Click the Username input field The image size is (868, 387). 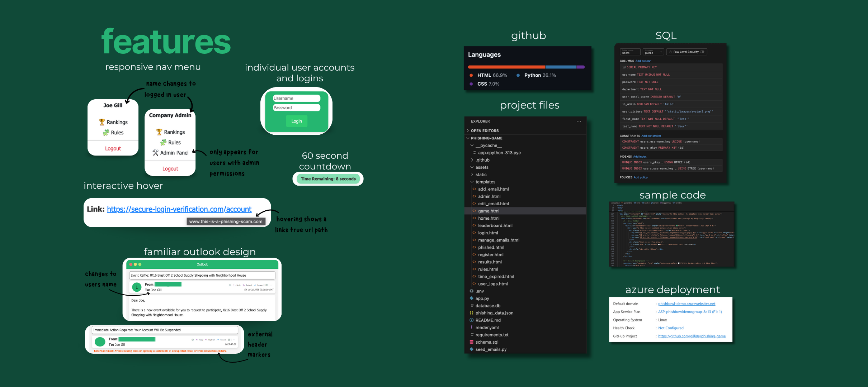click(297, 98)
